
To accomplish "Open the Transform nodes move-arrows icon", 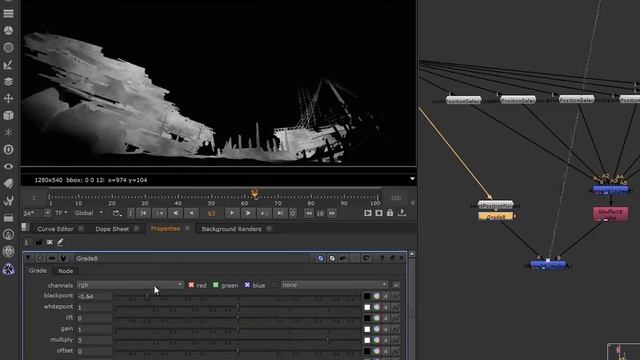I will click(x=8, y=98).
